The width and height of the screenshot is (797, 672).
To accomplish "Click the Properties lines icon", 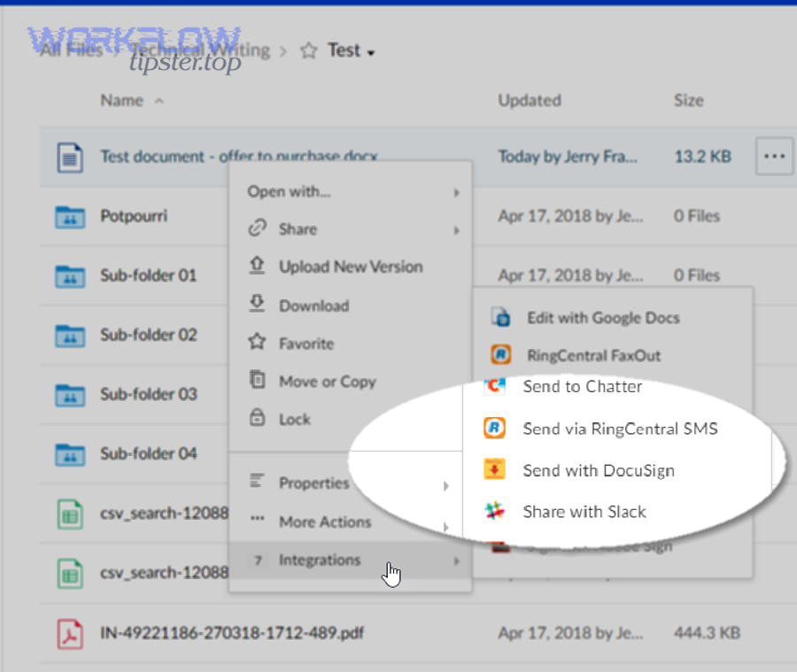I will pyautogui.click(x=257, y=481).
